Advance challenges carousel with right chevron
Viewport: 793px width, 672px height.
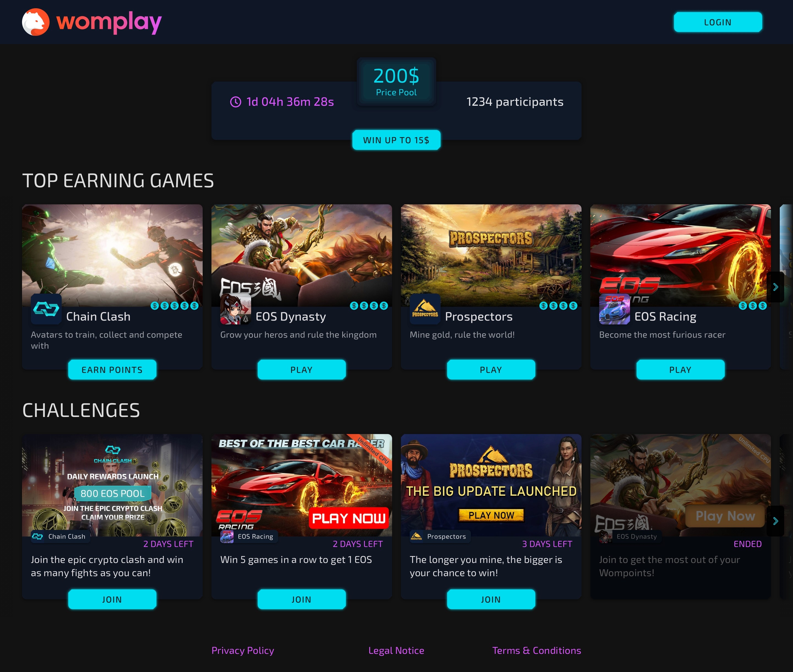click(775, 521)
